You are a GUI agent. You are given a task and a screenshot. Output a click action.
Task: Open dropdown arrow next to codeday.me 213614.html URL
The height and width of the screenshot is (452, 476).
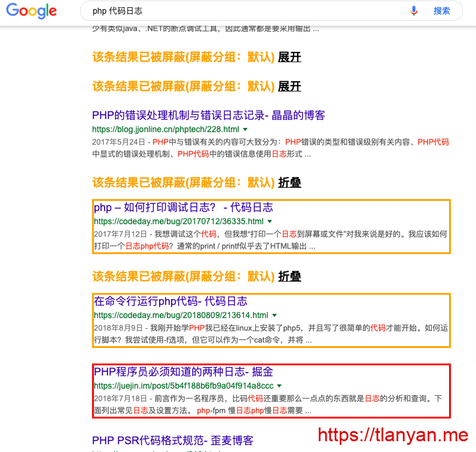pyautogui.click(x=274, y=315)
